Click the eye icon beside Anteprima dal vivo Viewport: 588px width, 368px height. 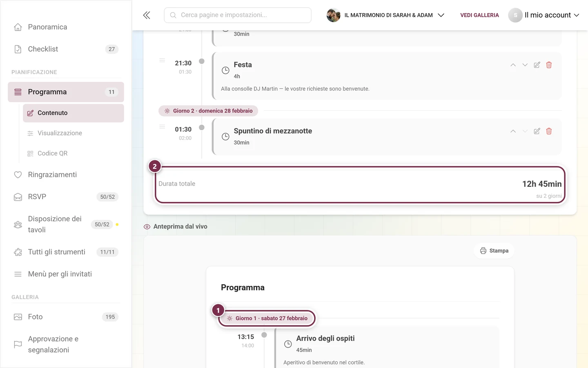coord(147,227)
